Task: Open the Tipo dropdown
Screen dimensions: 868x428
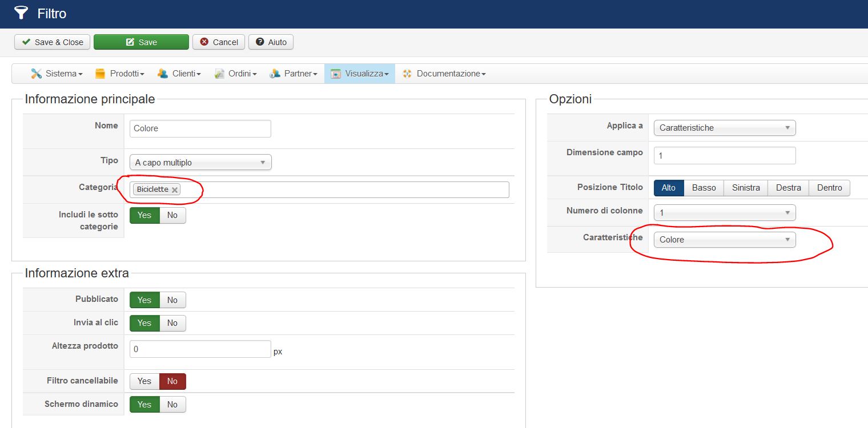Action: [200, 163]
